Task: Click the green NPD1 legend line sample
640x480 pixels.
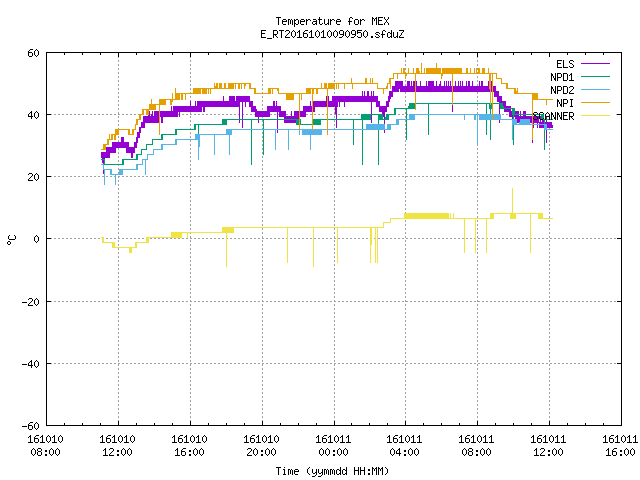Action: click(x=596, y=77)
